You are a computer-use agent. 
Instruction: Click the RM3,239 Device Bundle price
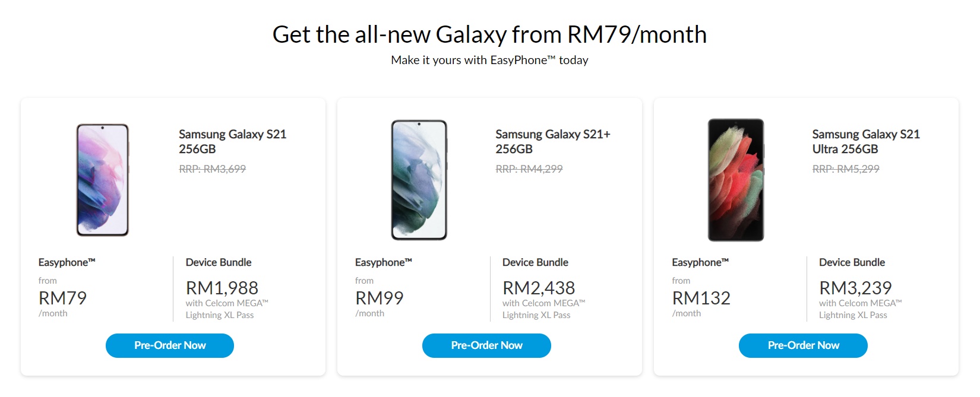[855, 288]
